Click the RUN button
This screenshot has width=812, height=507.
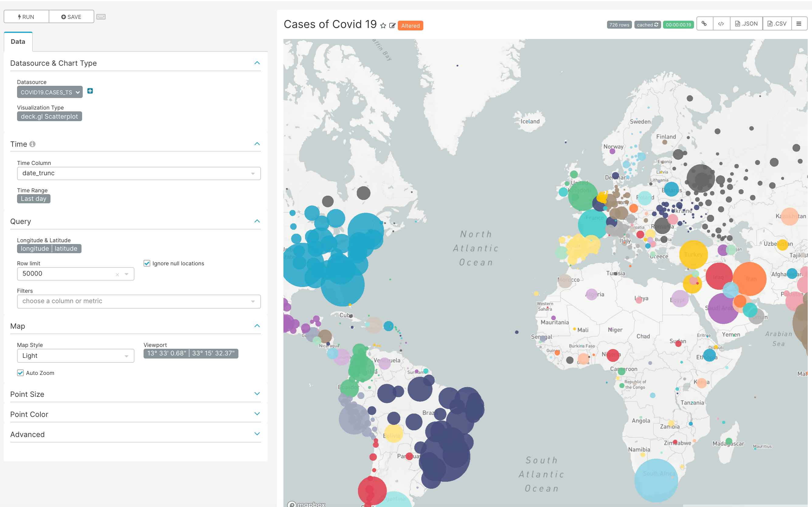26,17
